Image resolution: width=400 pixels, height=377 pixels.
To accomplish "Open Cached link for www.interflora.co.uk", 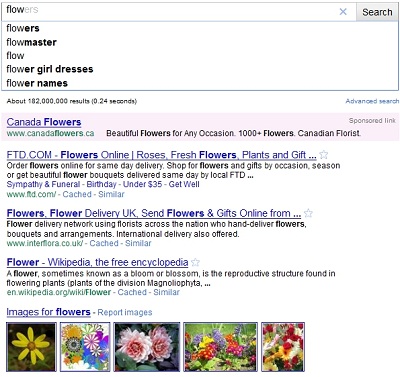I will coord(104,243).
